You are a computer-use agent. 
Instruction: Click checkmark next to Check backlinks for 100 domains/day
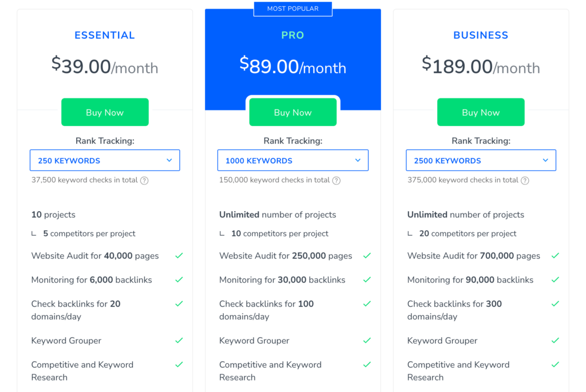coord(367,303)
